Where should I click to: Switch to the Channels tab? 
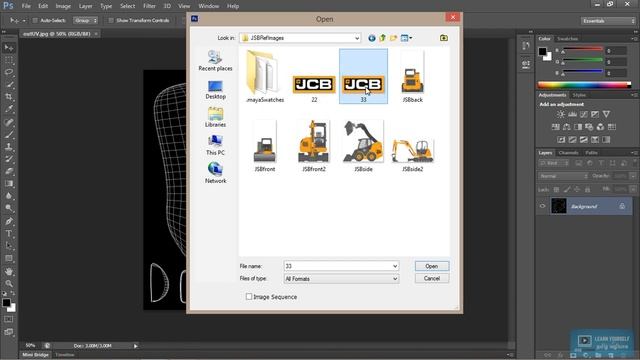569,153
